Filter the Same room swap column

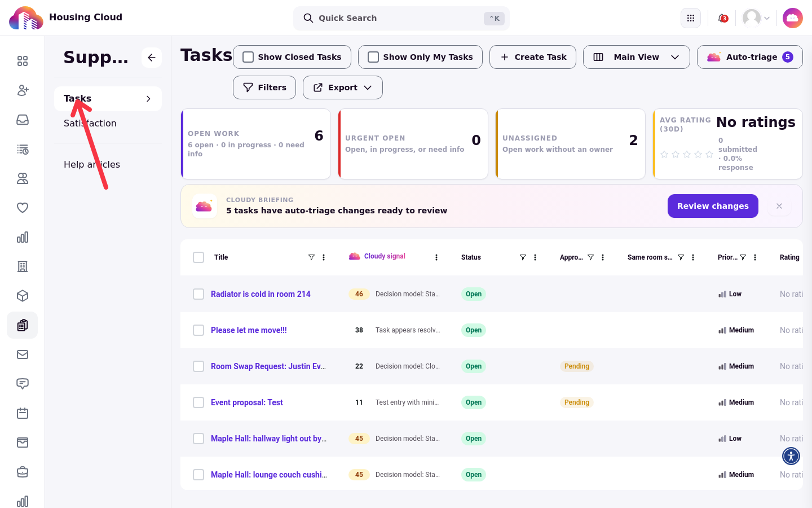pyautogui.click(x=681, y=257)
